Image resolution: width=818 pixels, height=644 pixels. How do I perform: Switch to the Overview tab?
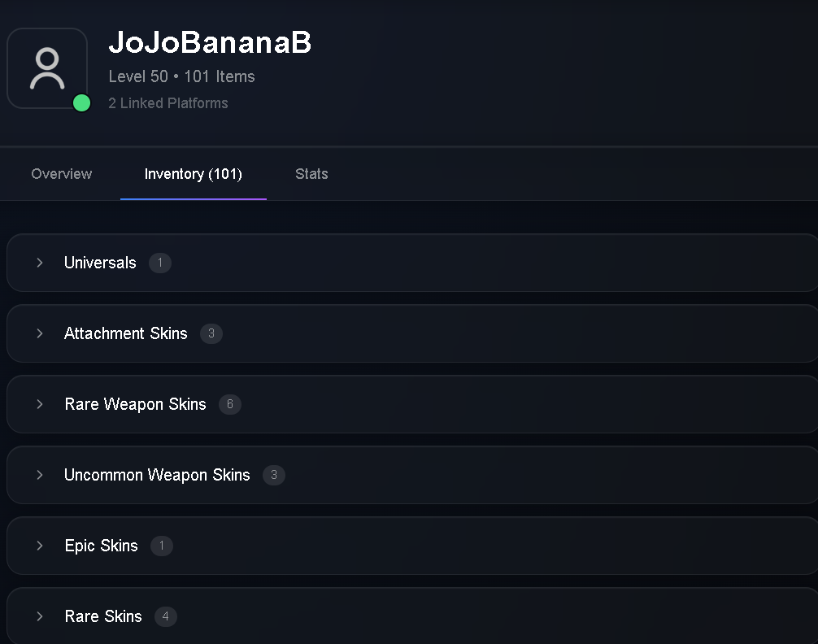(x=62, y=174)
